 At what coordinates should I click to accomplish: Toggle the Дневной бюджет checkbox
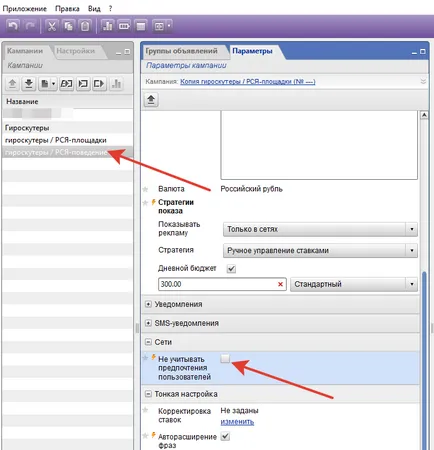pos(231,268)
